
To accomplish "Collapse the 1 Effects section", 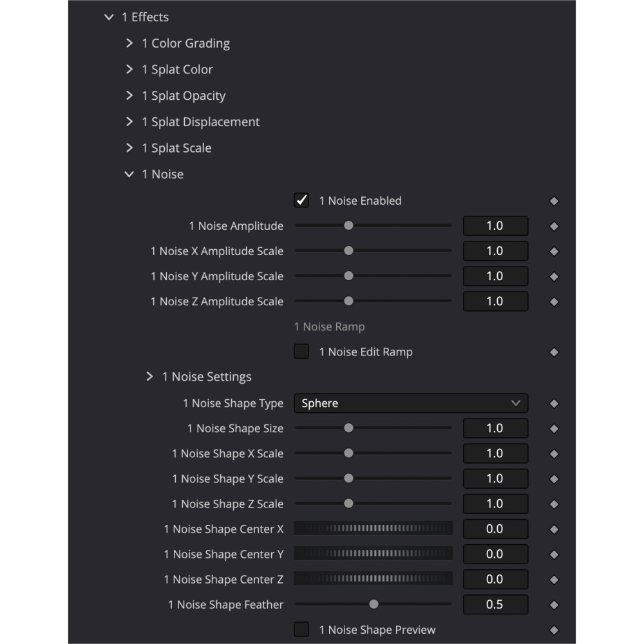I will 109,17.
